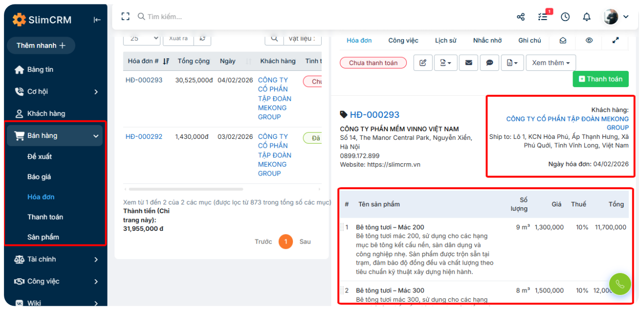Open the PDF export dropdown button

(445, 63)
